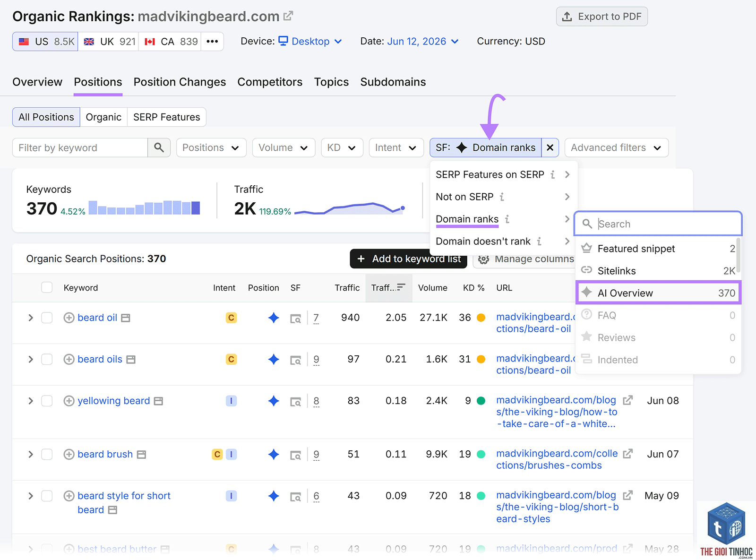The height and width of the screenshot is (560, 756).
Task: Click info icon next to Not on SERP
Action: 502,197
